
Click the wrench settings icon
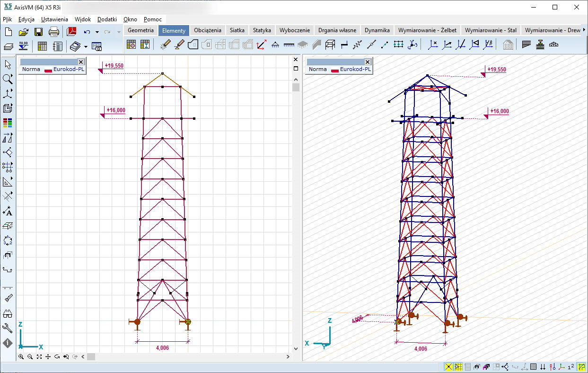click(x=8, y=328)
